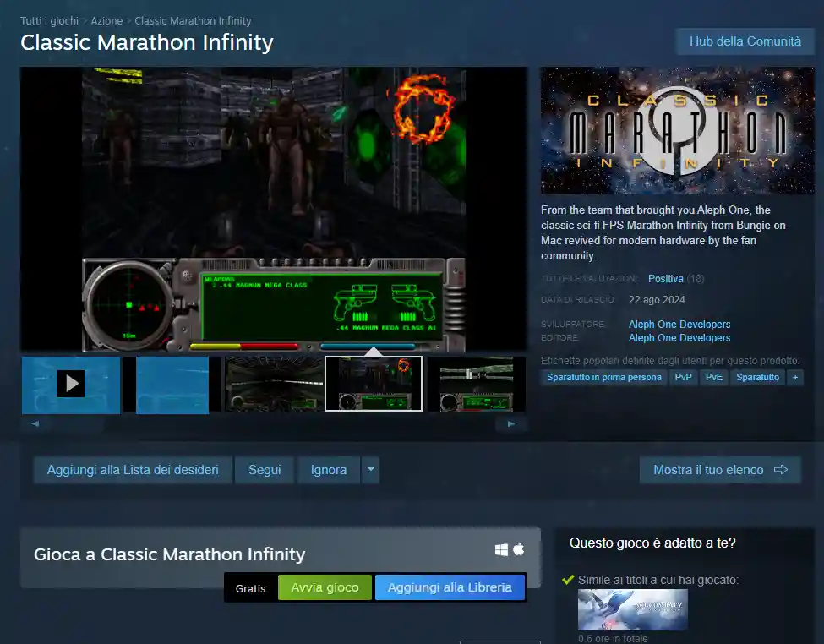This screenshot has height=644, width=824.
Task: Click the 'Ignora' button
Action: tap(329, 470)
